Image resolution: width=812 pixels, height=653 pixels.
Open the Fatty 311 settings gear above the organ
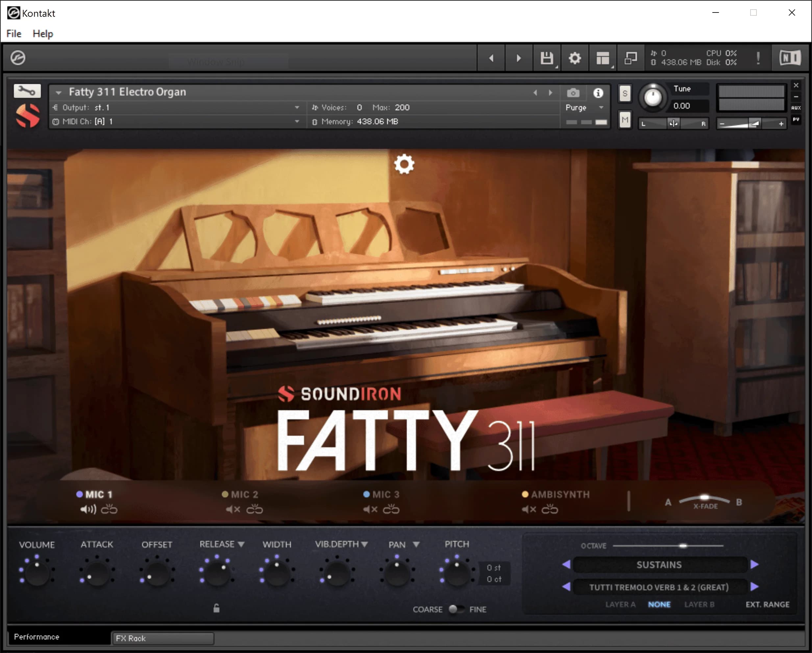[x=404, y=164]
